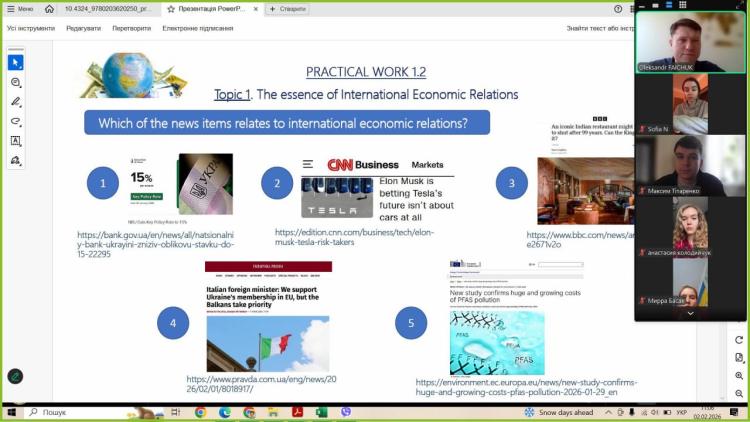Select the text box tool

(x=15, y=141)
